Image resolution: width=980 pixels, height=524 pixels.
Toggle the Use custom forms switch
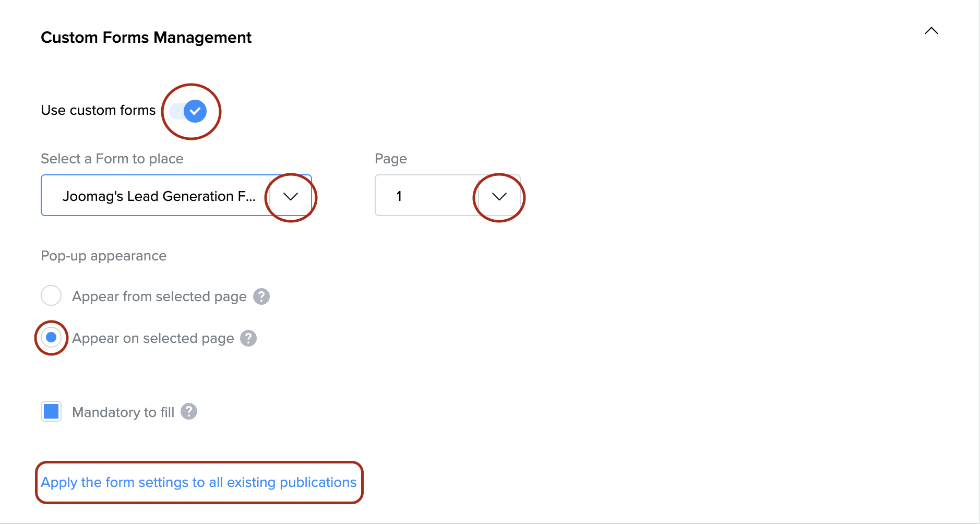point(189,111)
